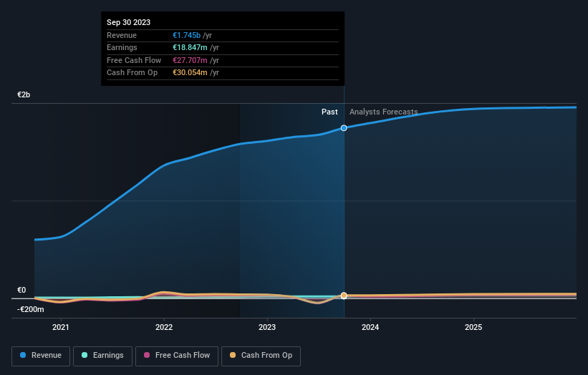Click the blue Revenue legend dot
The height and width of the screenshot is (375, 588).
[23, 355]
